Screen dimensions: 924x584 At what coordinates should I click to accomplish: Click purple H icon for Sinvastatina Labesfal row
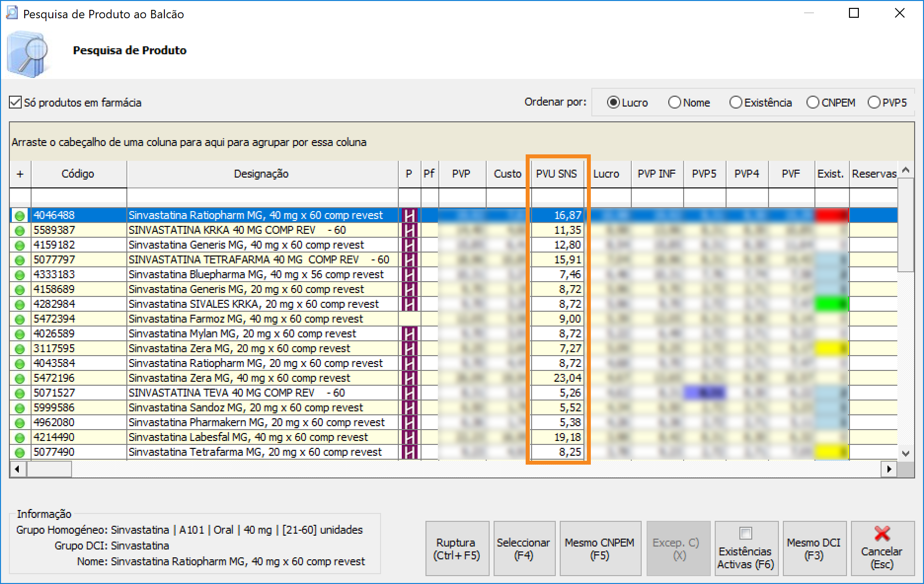click(409, 438)
